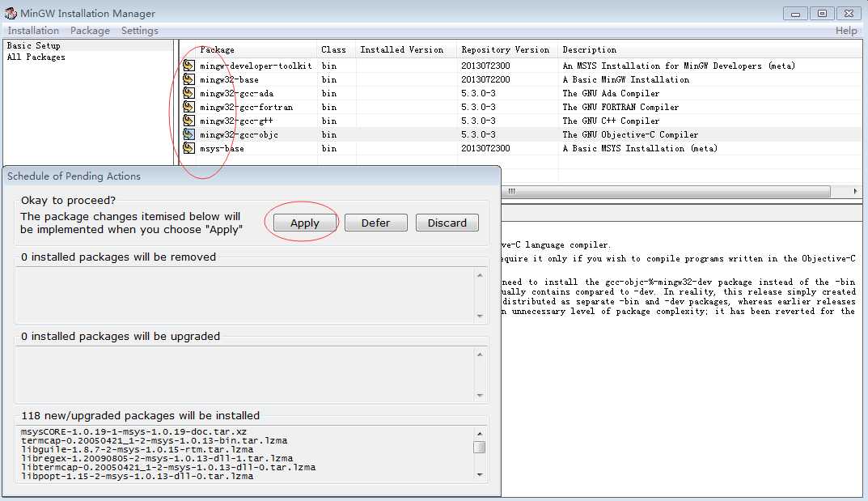
Task: Click libguile-1.8.7-2 rtm tar entry
Action: tap(137, 449)
